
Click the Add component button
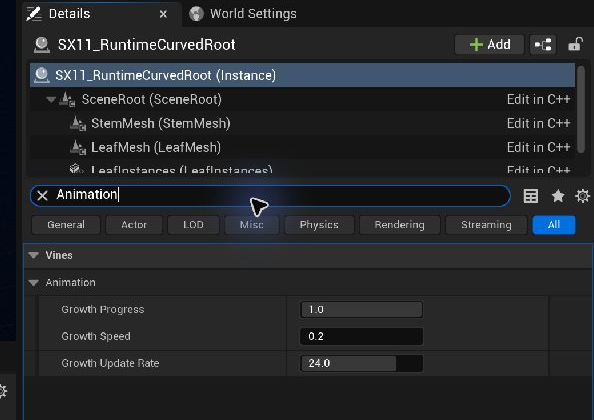point(489,45)
